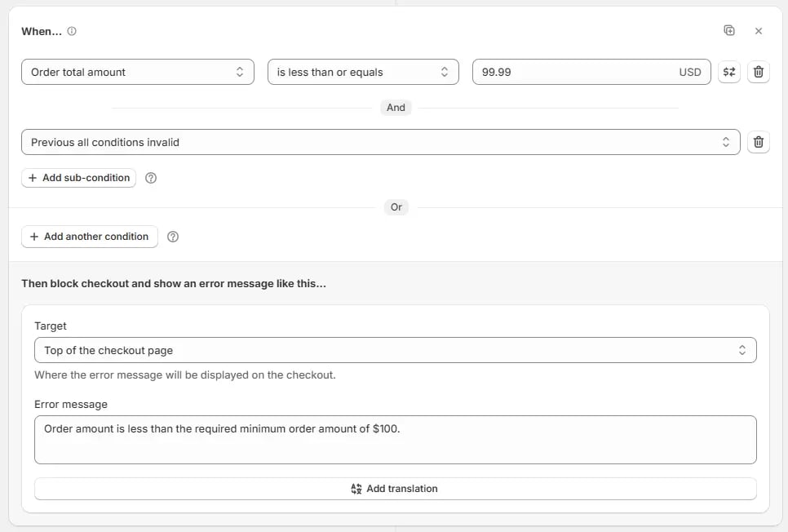Open the Order total amount dropdown
788x532 pixels.
(138, 72)
